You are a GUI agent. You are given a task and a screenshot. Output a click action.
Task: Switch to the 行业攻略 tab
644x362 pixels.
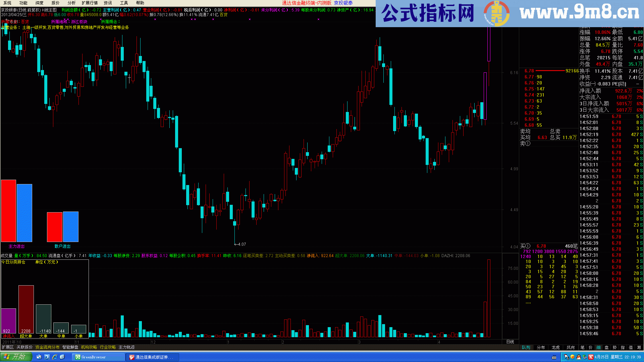[x=108, y=347]
